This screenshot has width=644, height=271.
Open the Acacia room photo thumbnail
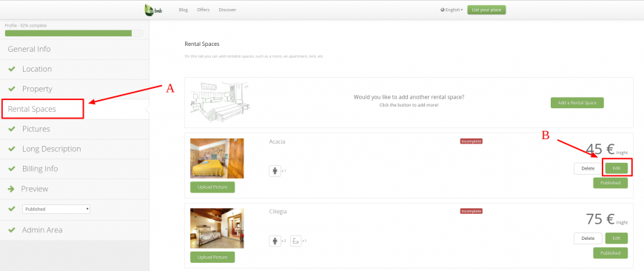pyautogui.click(x=217, y=158)
